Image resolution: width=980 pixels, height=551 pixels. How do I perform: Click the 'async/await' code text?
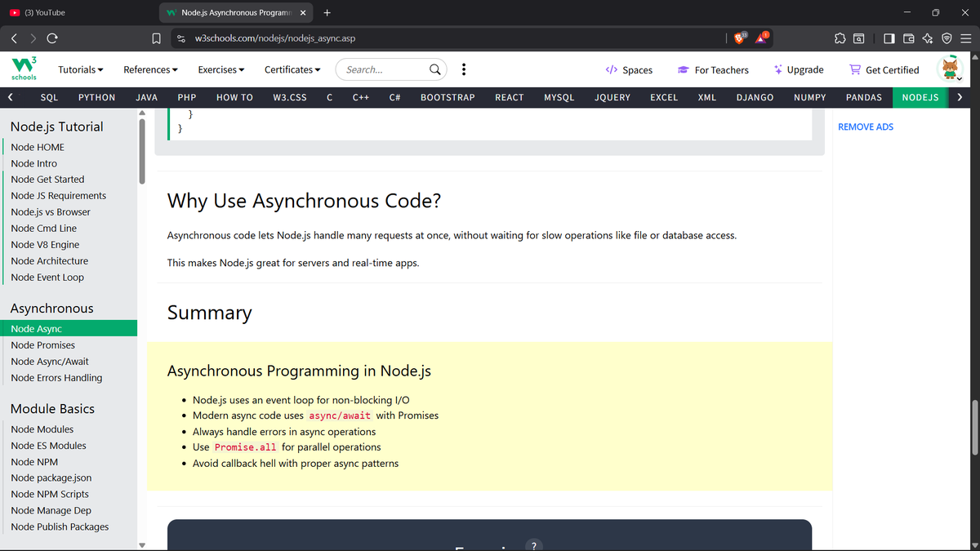[x=340, y=415]
